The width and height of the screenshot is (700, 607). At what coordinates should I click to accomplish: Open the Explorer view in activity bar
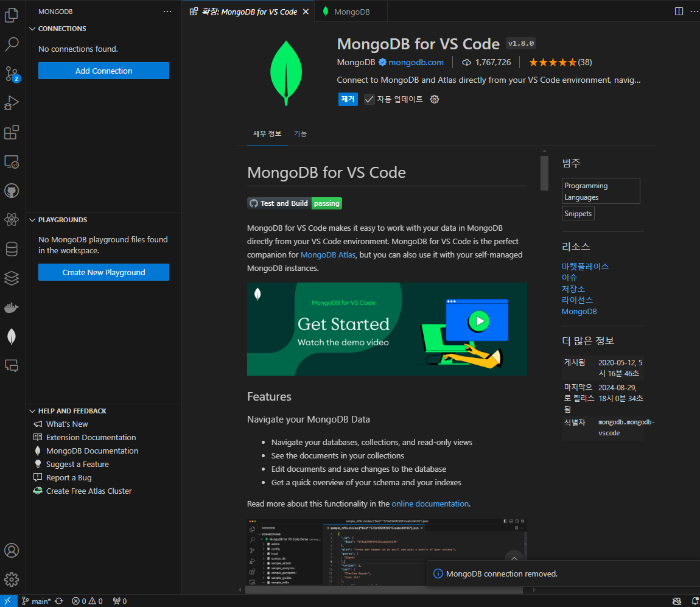coord(12,15)
